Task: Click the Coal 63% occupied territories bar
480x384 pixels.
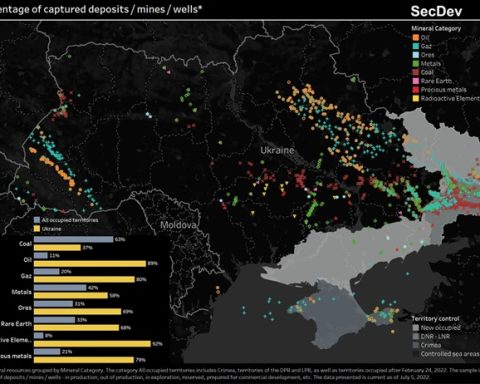Action: (74, 239)
